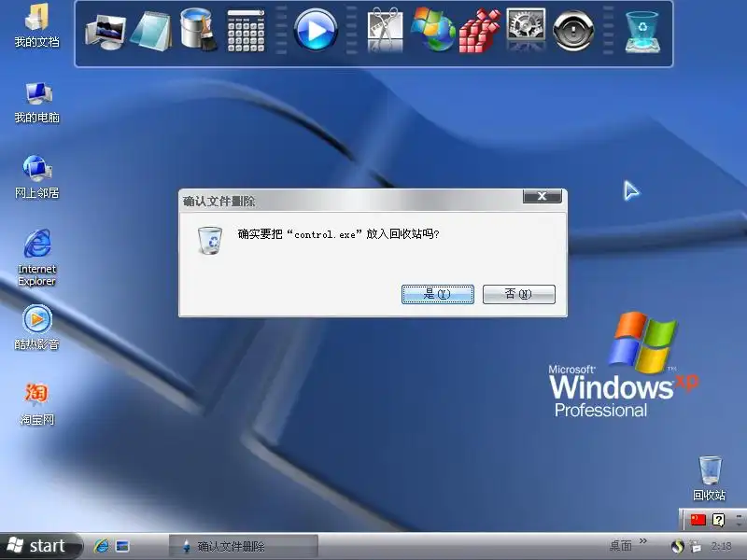Open the glowing recycle bin dock icon

642,32
